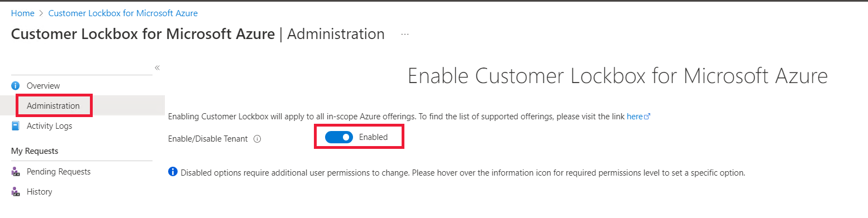This screenshot has width=868, height=218.
Task: Open the ellipsis more options menu
Action: coord(405,35)
